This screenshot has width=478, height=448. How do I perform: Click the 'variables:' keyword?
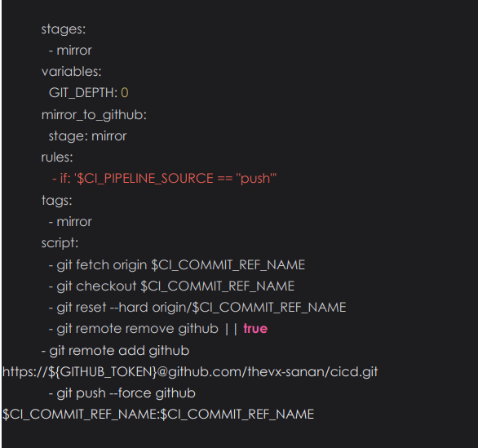click(x=71, y=72)
